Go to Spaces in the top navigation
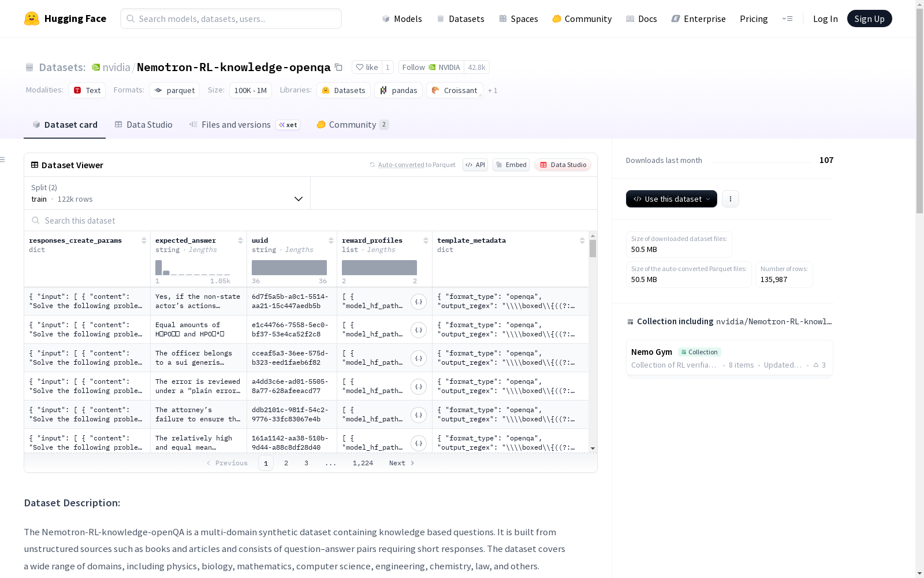This screenshot has height=578, width=924. (x=519, y=18)
